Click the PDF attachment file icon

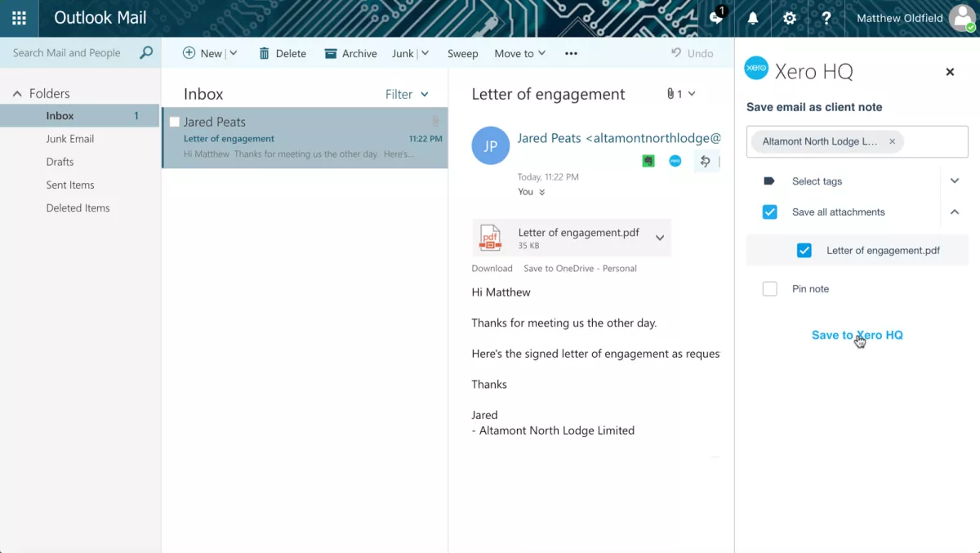coord(490,238)
